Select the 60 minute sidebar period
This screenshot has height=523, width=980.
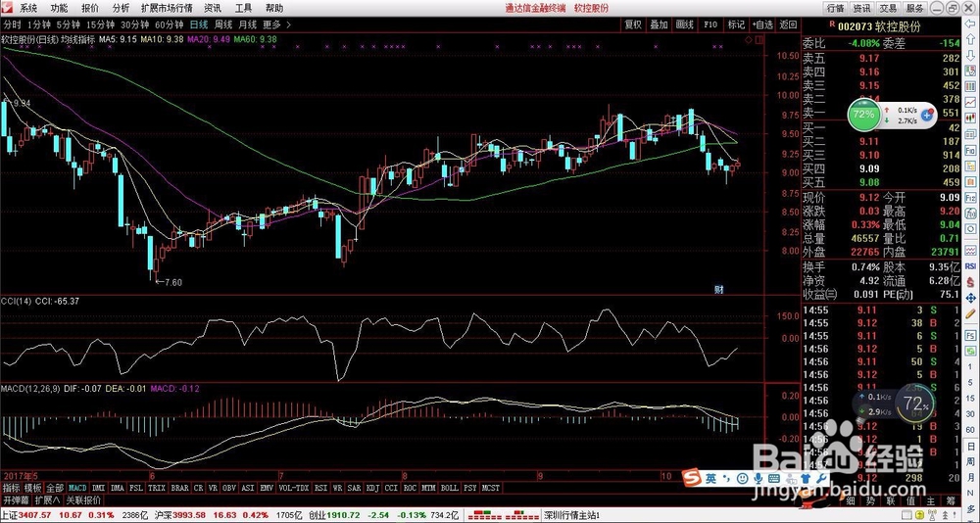(969, 430)
